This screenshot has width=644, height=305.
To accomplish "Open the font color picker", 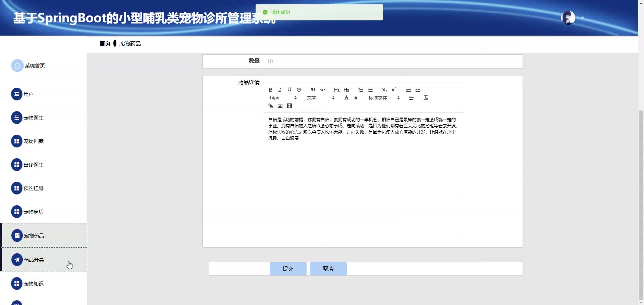I will [346, 98].
